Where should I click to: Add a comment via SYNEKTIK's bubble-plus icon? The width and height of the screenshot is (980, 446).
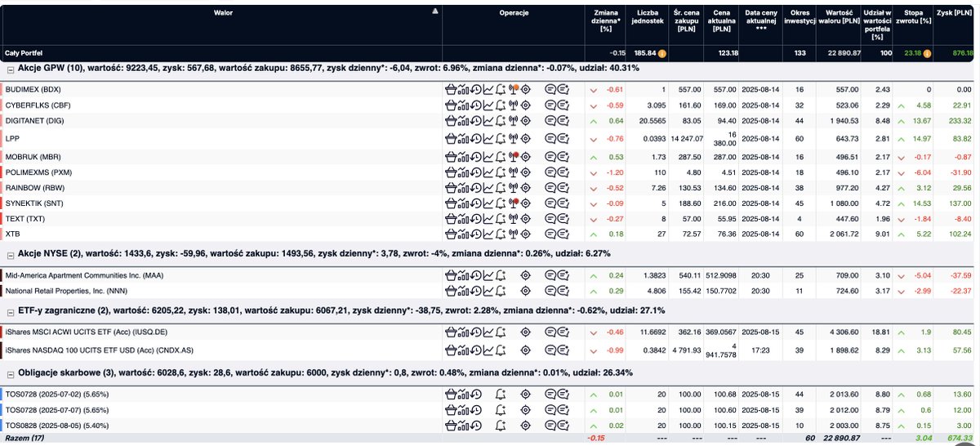pos(563,203)
